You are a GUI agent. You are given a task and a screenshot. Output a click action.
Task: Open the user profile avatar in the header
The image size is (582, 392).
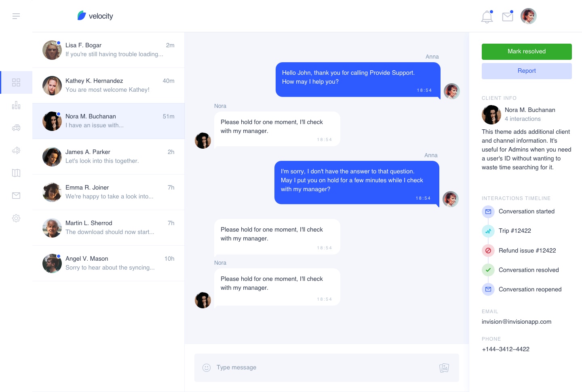pyautogui.click(x=529, y=16)
